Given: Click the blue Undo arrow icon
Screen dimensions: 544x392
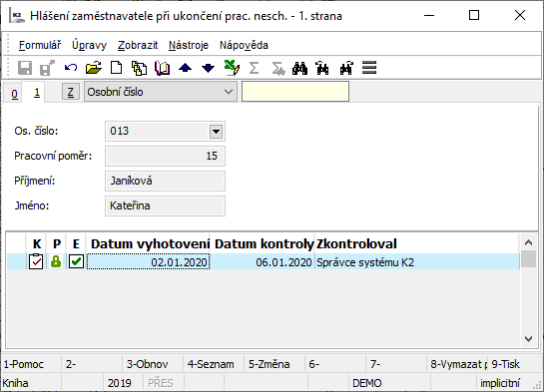Looking at the screenshot, I should tap(71, 68).
